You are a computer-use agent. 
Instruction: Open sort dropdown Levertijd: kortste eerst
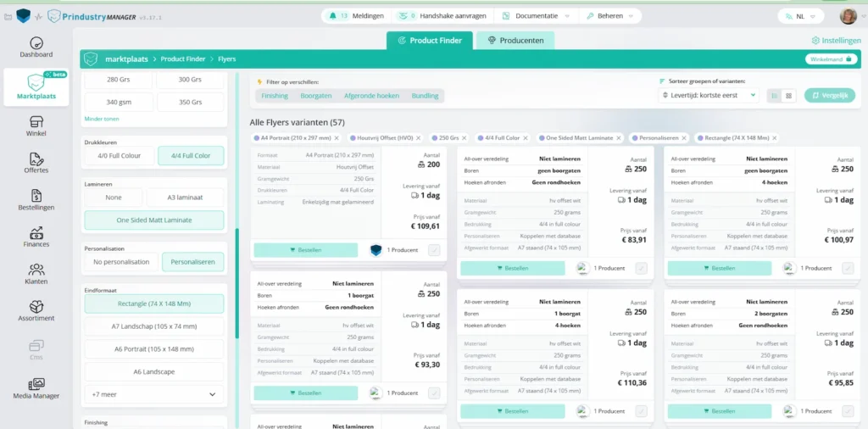click(x=708, y=95)
